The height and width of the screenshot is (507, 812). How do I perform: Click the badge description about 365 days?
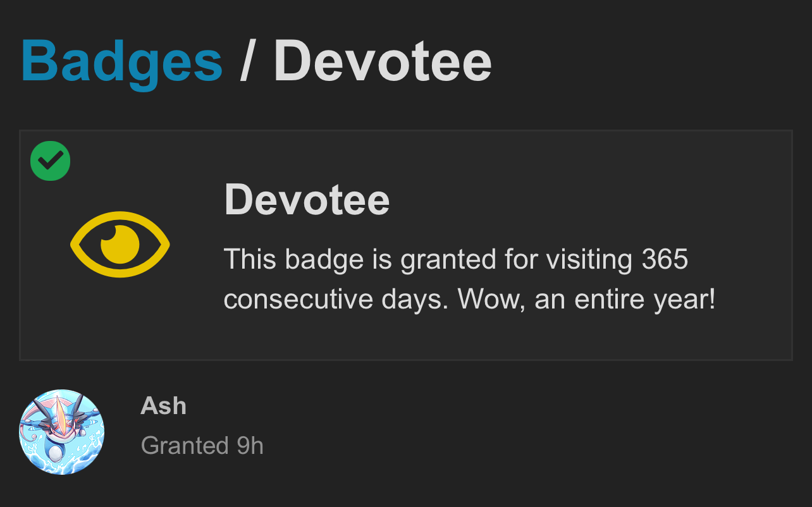click(469, 279)
